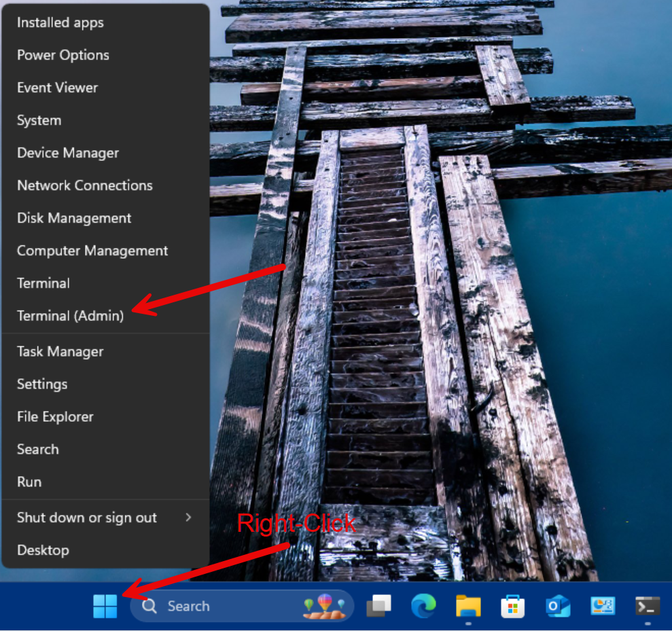The height and width of the screenshot is (631, 672).
Task: Select Task Manager in the menu
Action: point(60,352)
